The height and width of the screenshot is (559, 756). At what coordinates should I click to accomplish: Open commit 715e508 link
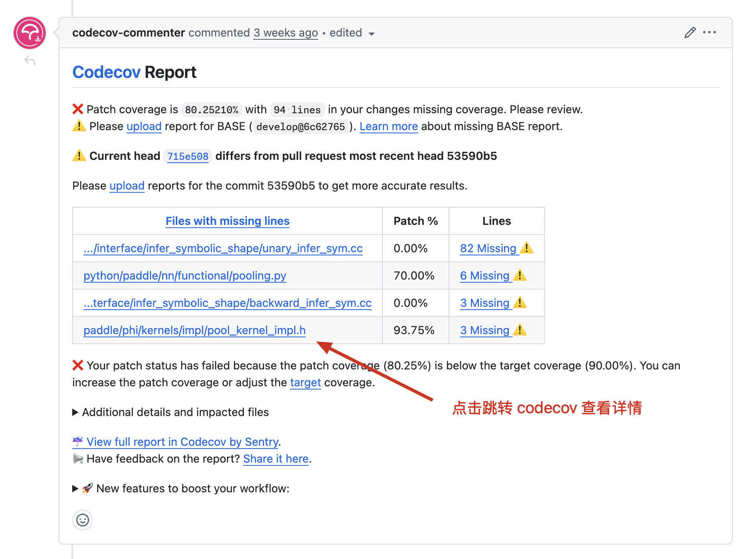(187, 156)
